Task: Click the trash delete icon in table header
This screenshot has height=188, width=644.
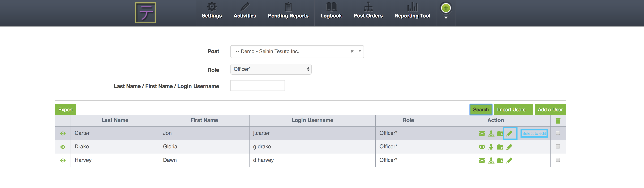Action: pos(558,121)
